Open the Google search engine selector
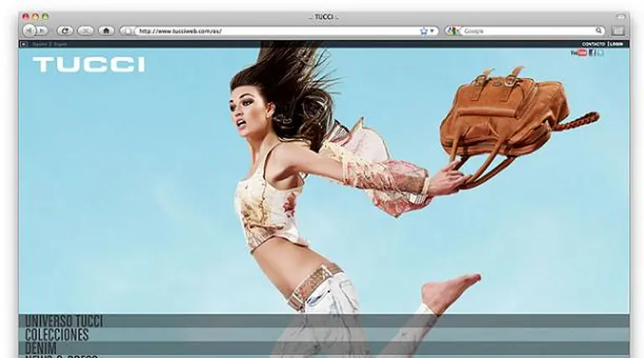 (453, 31)
